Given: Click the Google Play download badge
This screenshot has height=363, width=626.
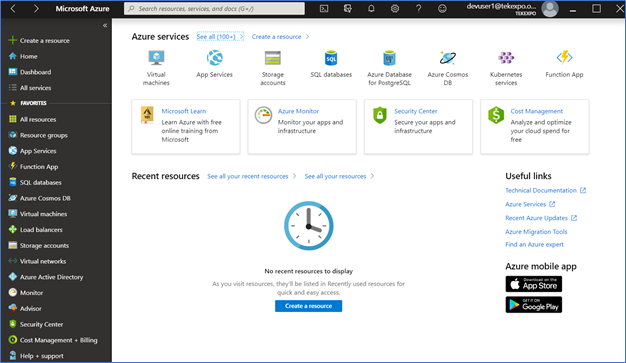Looking at the screenshot, I should (533, 305).
